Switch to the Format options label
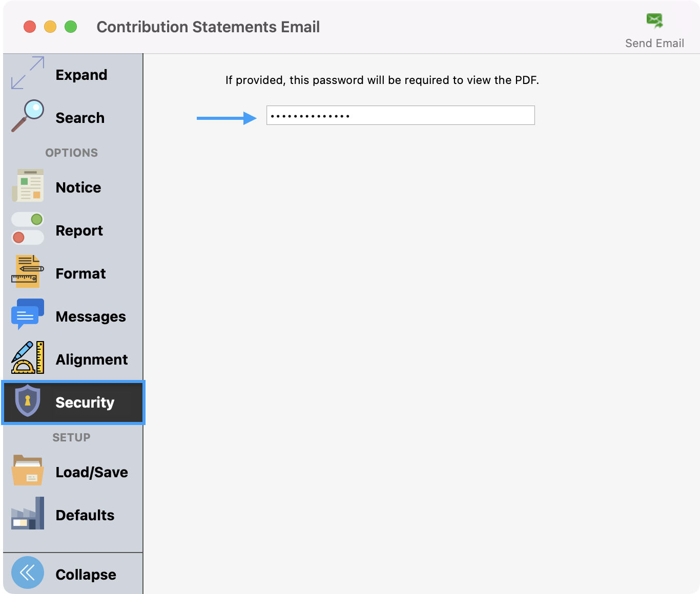Viewport: 700px width, 594px height. coord(81,273)
